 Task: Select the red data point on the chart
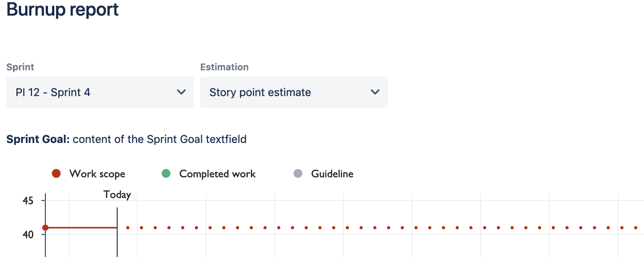46,227
